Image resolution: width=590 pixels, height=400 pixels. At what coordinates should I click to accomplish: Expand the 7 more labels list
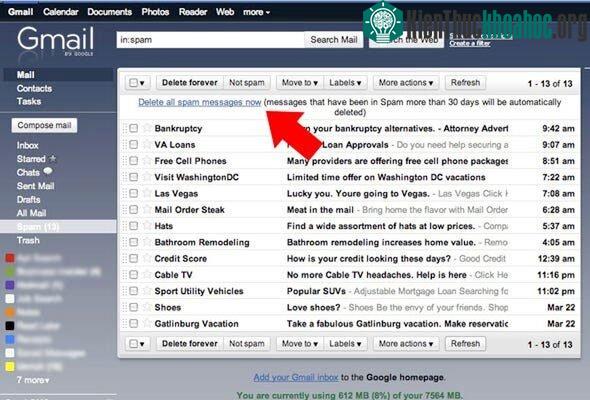(33, 380)
